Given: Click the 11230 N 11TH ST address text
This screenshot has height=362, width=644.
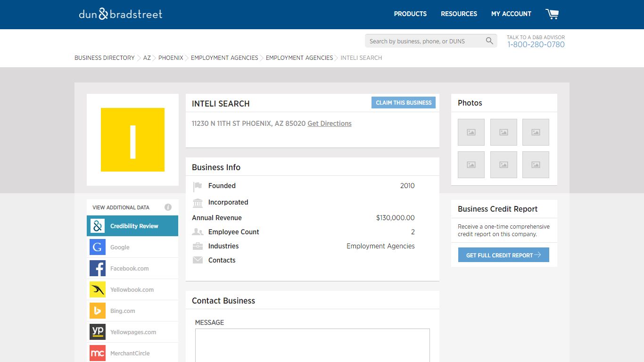Looking at the screenshot, I should pos(248,123).
